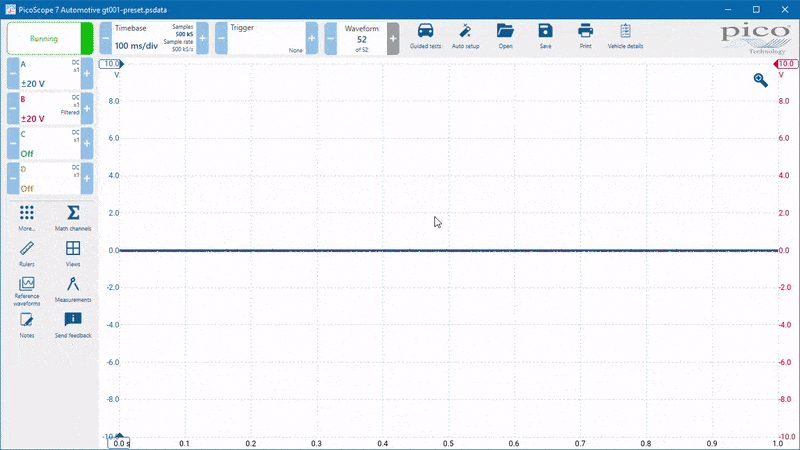Open Reference waveforms panel
The height and width of the screenshot is (450, 800).
27,291
